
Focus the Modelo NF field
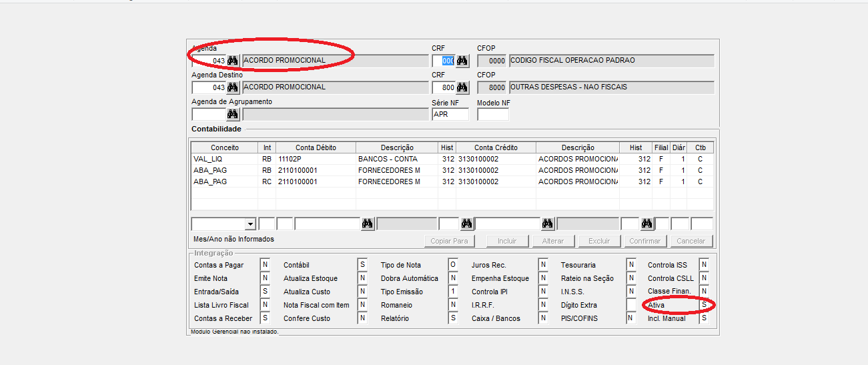493,114
